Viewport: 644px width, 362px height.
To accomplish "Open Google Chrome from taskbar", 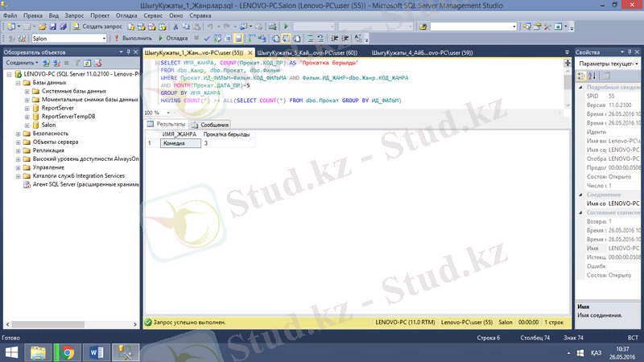I will tap(68, 352).
